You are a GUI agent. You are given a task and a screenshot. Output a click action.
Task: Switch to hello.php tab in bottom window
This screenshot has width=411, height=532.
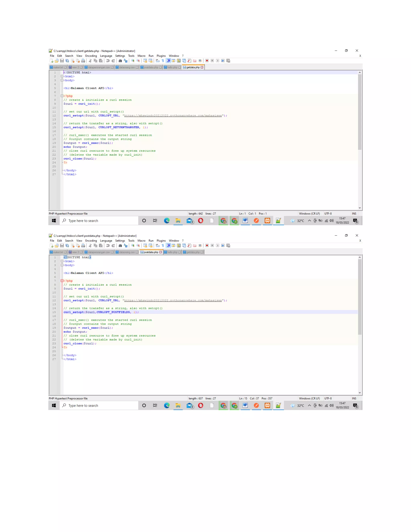pyautogui.click(x=172, y=252)
